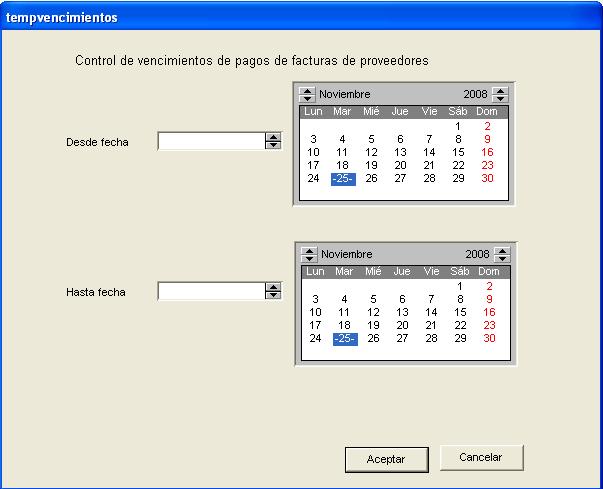
Task: Click the tempvencimientos title bar
Action: click(302, 17)
